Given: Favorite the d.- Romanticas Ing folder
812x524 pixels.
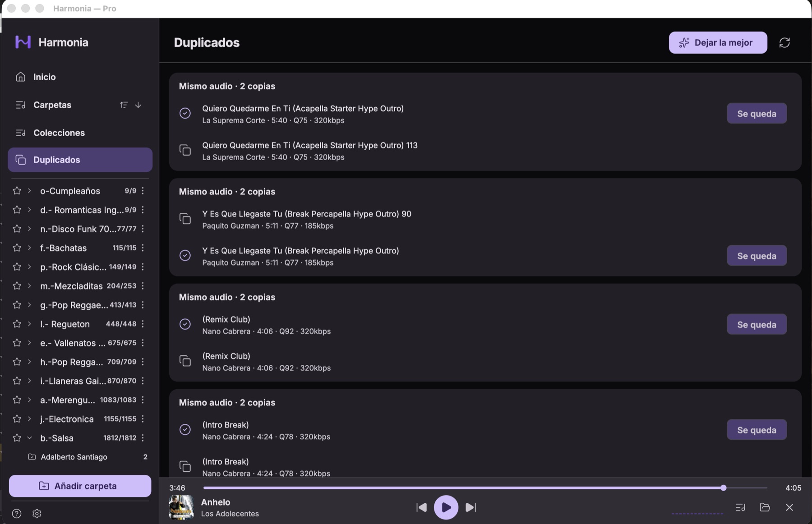Looking at the screenshot, I should click(x=17, y=210).
